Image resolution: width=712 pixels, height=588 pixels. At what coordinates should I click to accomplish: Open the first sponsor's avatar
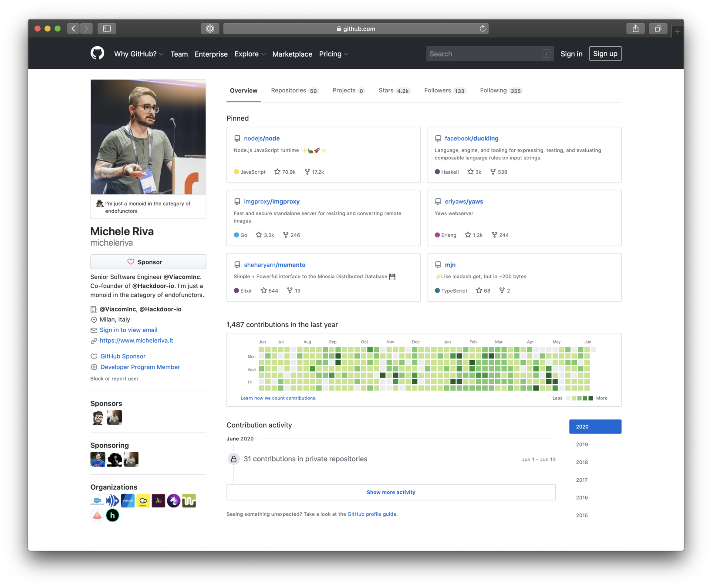click(x=98, y=418)
